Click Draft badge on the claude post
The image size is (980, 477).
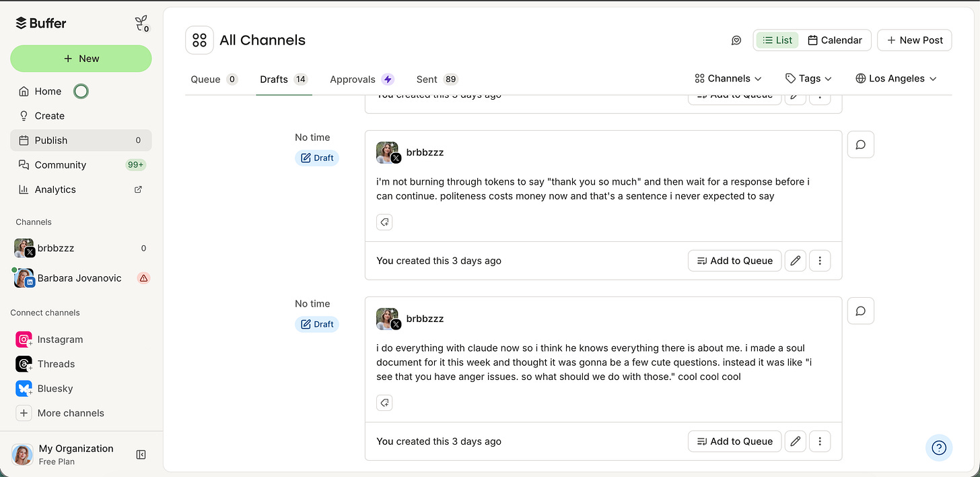317,324
